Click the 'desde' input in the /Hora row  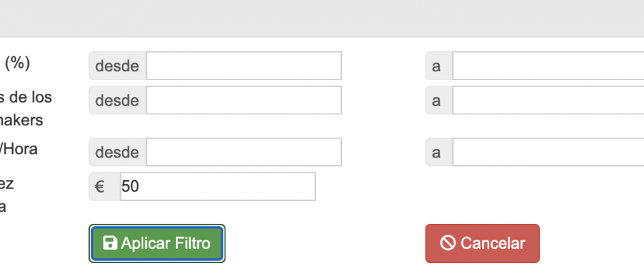point(244,152)
